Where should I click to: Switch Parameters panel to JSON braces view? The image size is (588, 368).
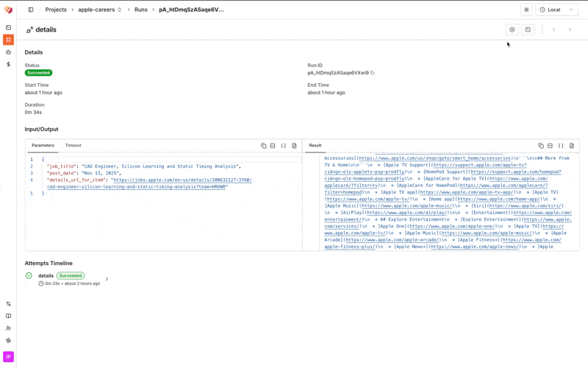(284, 146)
